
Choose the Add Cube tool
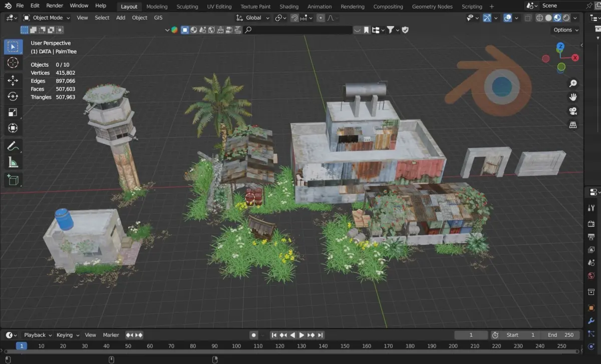click(x=13, y=180)
